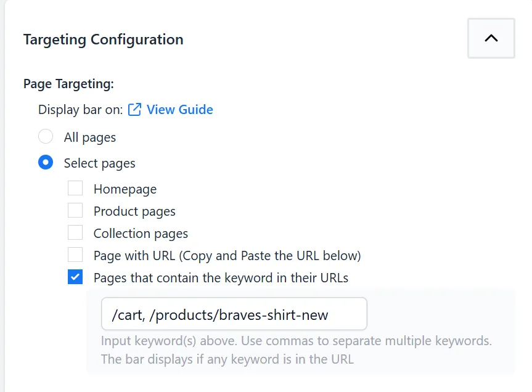Click the Product pages label text
The height and width of the screenshot is (392, 532).
coord(135,211)
